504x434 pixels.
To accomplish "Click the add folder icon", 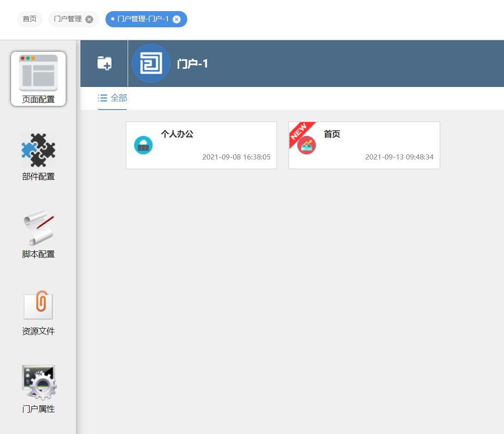I will [x=104, y=63].
